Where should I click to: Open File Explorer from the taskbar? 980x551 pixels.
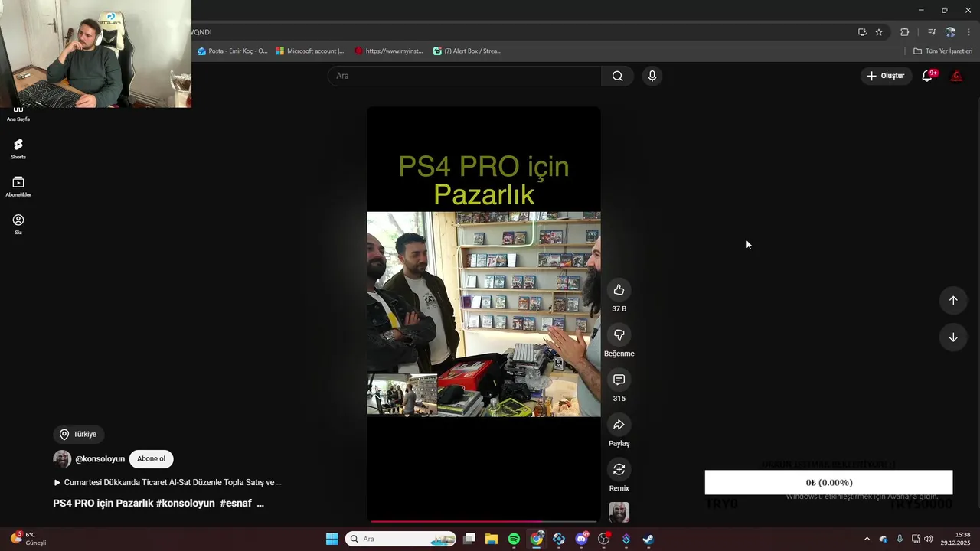[492, 539]
